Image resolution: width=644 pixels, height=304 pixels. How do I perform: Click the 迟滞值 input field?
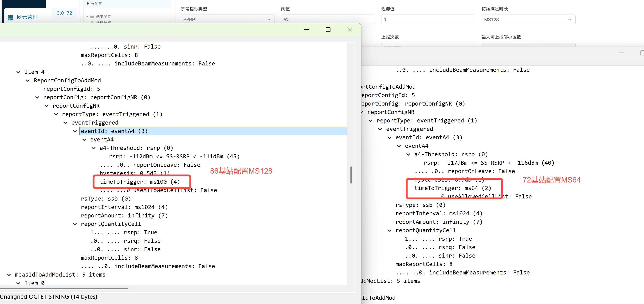point(428,19)
